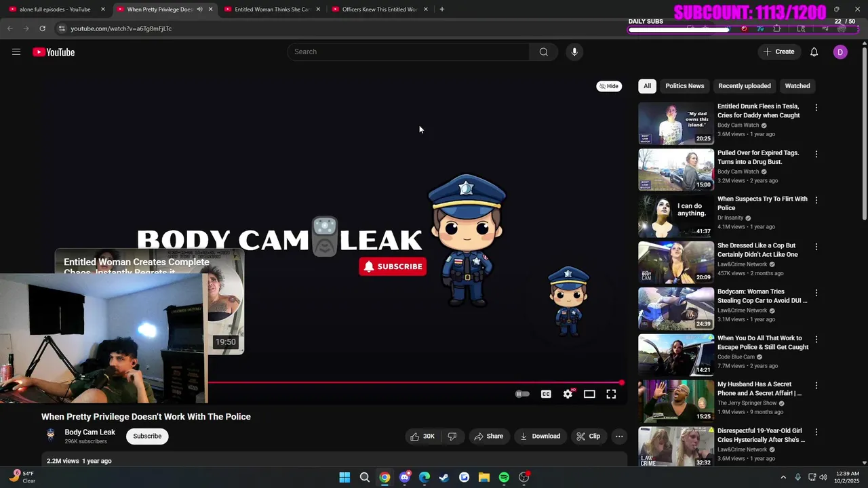
Task: Open more options for 'She Dressed Like a Cop'
Action: point(816,247)
